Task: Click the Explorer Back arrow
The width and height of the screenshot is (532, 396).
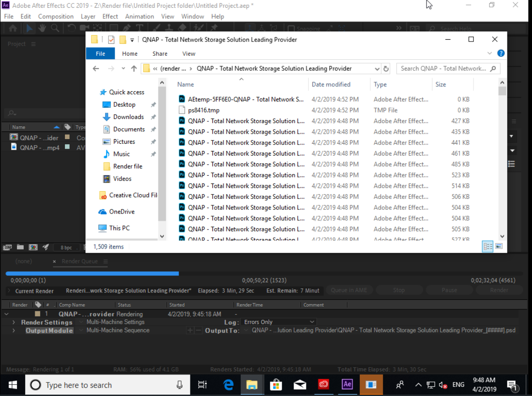Action: tap(96, 68)
